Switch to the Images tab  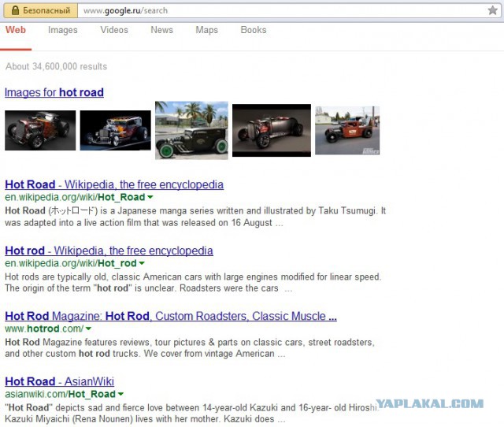(x=63, y=30)
